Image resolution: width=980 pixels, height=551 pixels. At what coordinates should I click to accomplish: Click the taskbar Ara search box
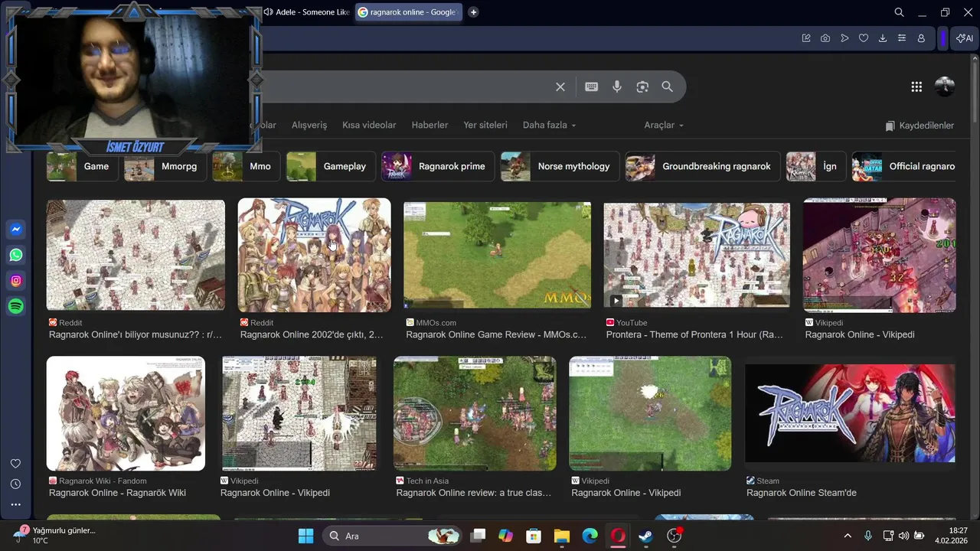(393, 536)
